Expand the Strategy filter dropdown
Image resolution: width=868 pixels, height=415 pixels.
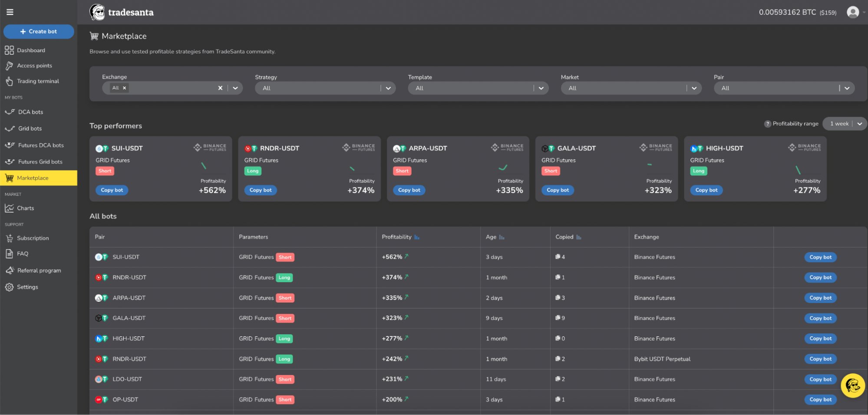[388, 88]
